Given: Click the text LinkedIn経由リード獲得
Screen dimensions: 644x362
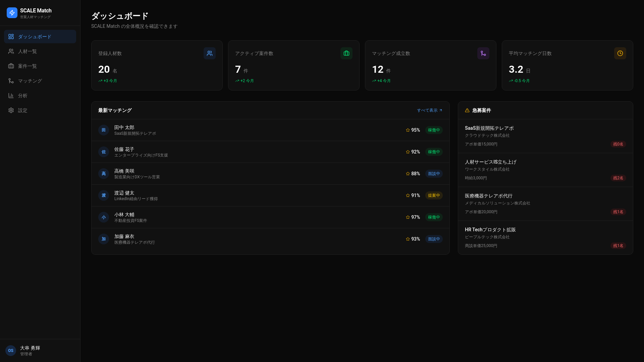Looking at the screenshot, I should click(136, 199).
